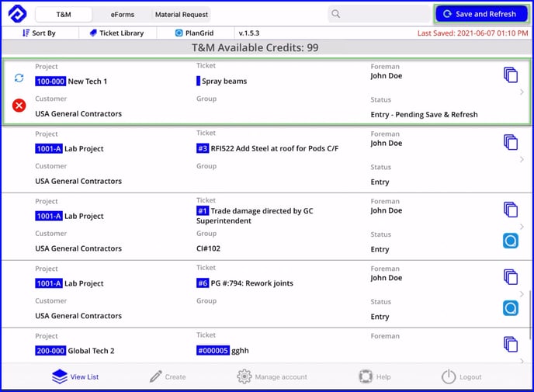Open the Ticket Library
The image size is (534, 392).
click(x=116, y=33)
